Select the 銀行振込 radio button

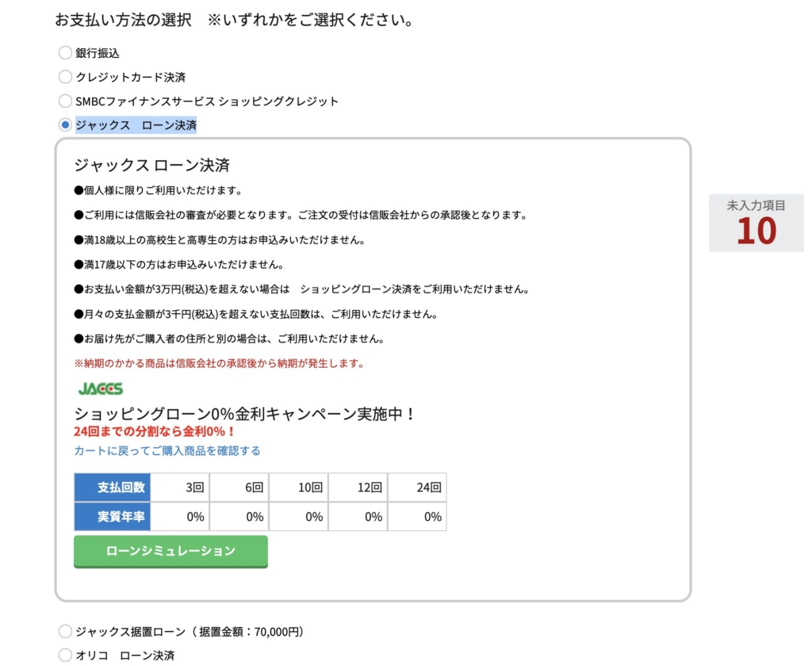[x=65, y=53]
